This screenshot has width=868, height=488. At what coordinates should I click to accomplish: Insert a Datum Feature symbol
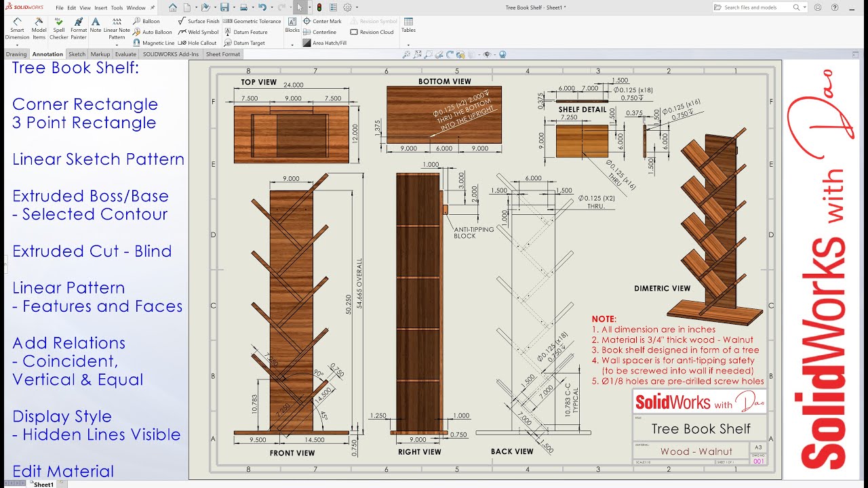point(246,32)
